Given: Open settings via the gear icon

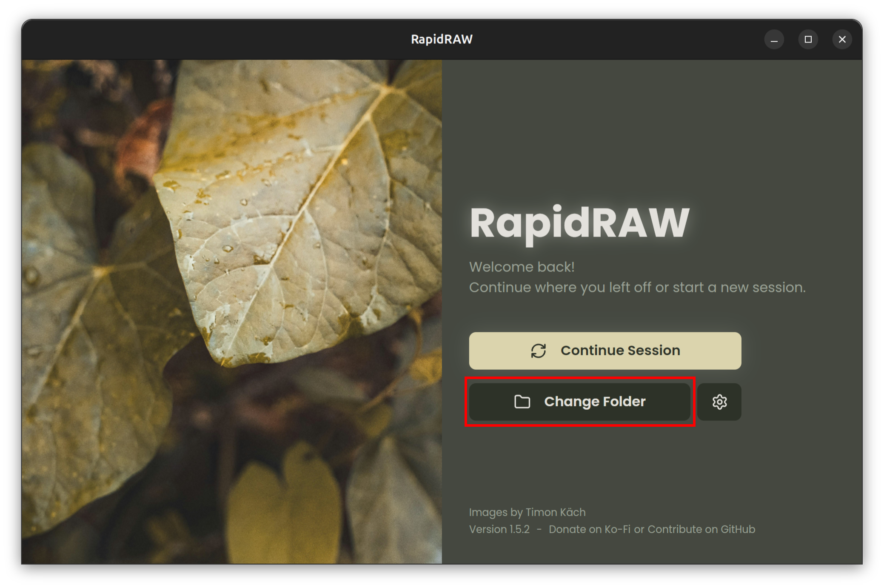Looking at the screenshot, I should [719, 402].
